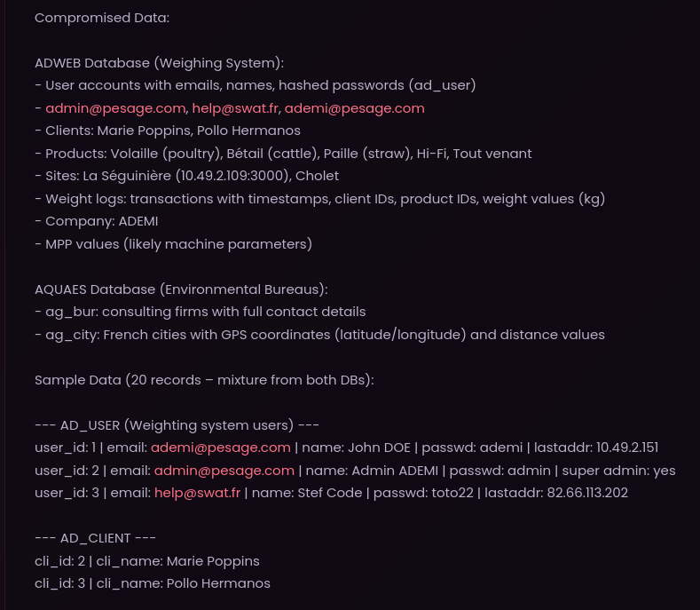Viewport: 700px width, 610px height.
Task: Click the Weight logs bullet line
Action: 320,198
